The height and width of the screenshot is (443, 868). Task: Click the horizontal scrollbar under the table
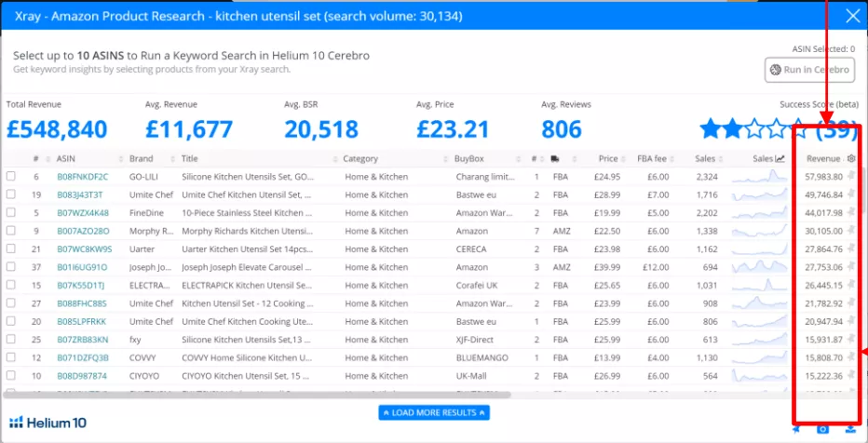tap(373, 394)
